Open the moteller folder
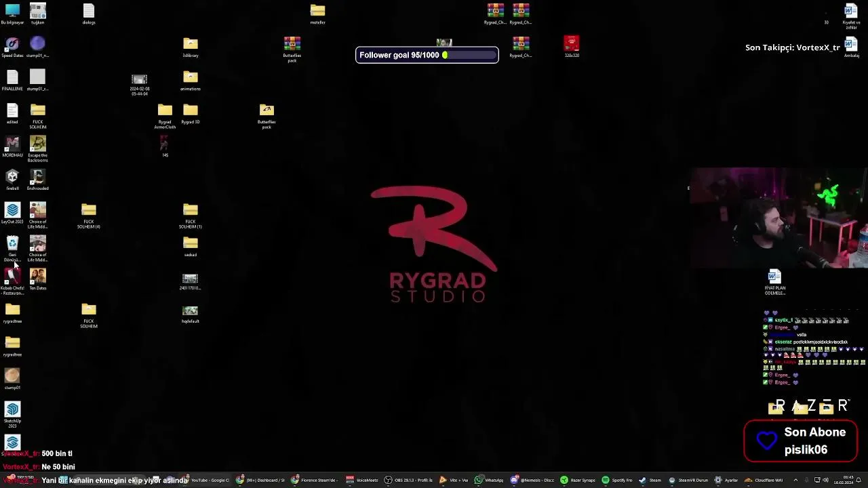The image size is (868, 488). (x=318, y=14)
